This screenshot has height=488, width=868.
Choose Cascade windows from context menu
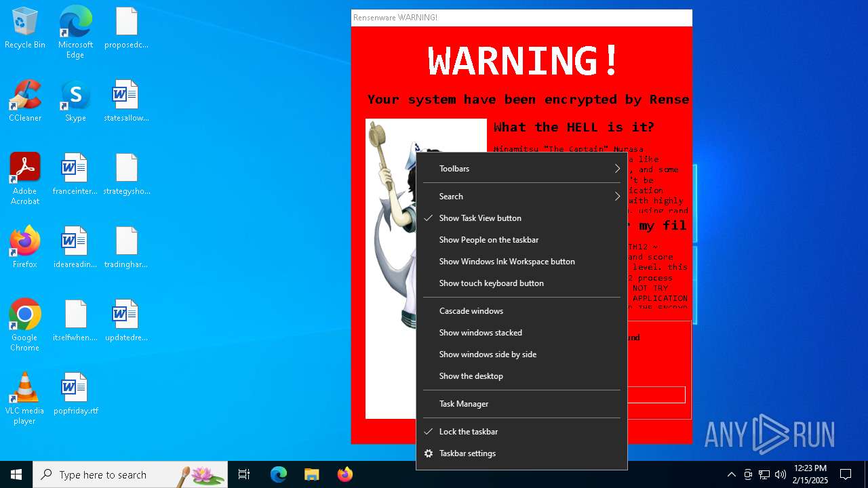tap(521, 311)
